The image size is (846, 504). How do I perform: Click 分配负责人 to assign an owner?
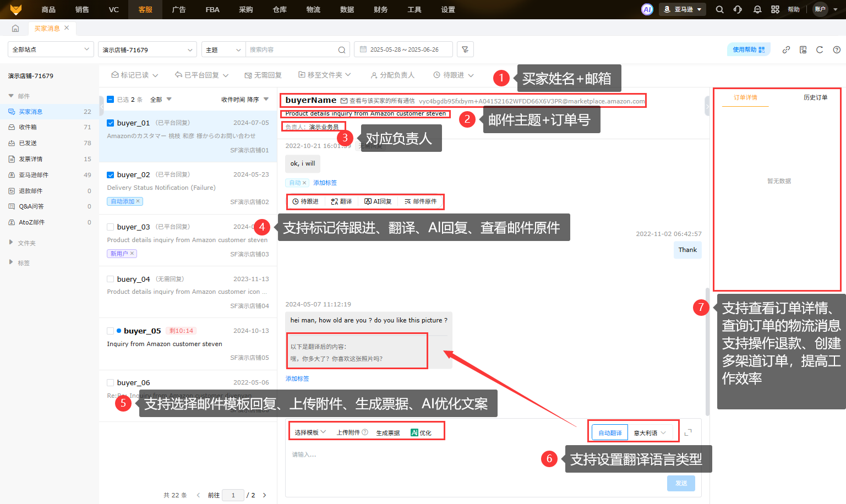392,75
